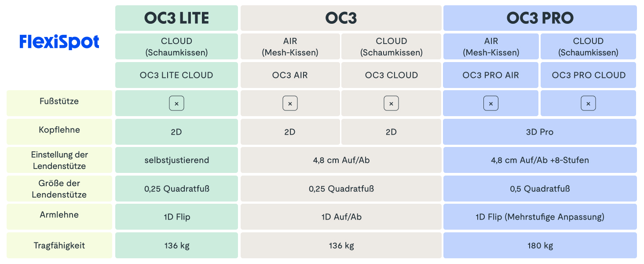644x264 pixels.
Task: Click the Tragfähigkeit row label
Action: 59,246
